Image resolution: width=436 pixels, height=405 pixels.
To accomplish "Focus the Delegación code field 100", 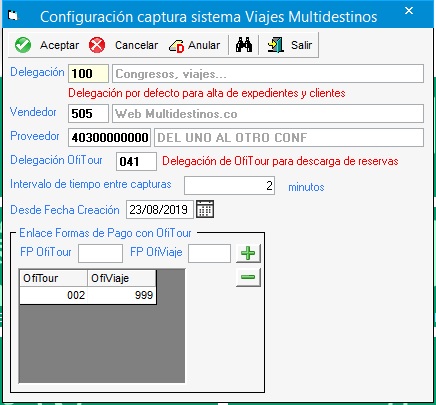I will click(x=88, y=74).
